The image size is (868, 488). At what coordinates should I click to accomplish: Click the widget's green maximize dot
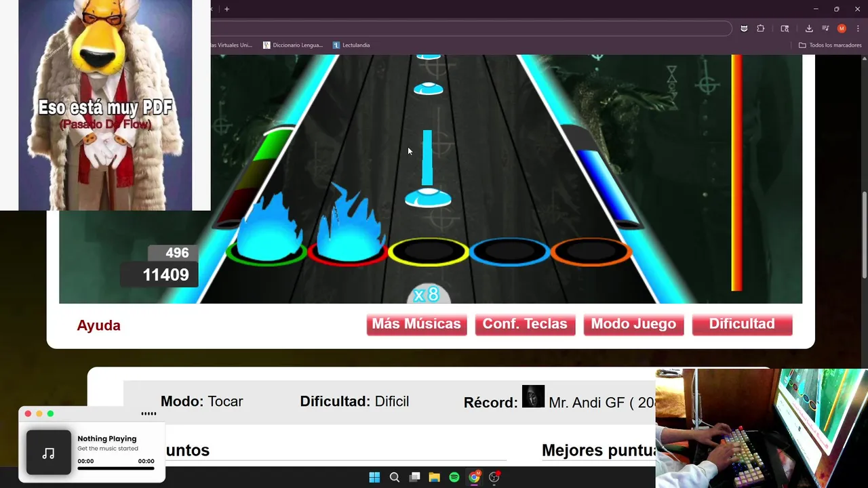(50, 413)
